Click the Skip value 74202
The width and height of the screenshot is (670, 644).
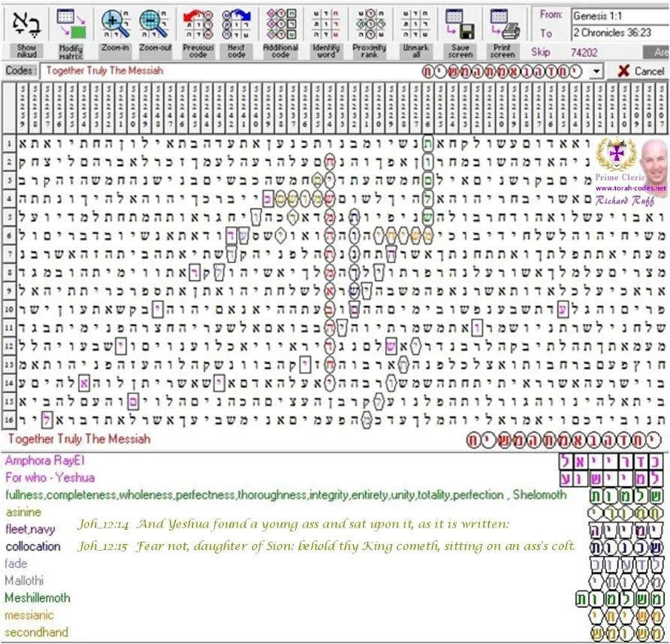584,53
